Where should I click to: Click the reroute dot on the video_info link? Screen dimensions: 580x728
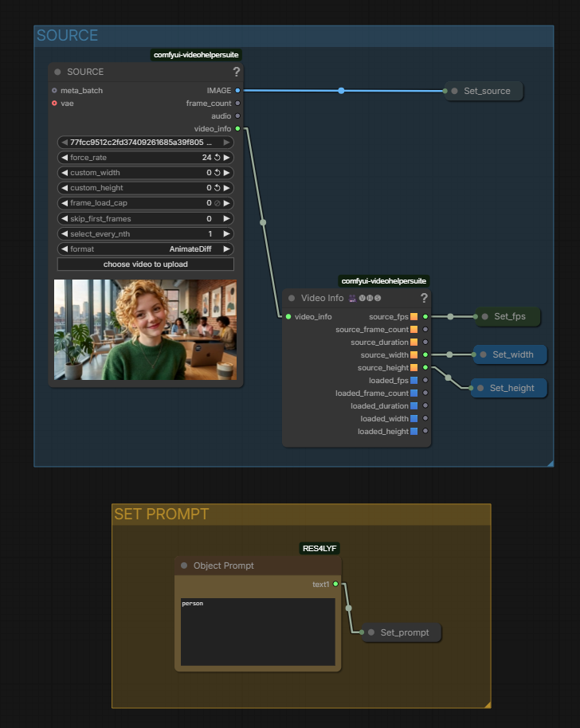pyautogui.click(x=263, y=222)
